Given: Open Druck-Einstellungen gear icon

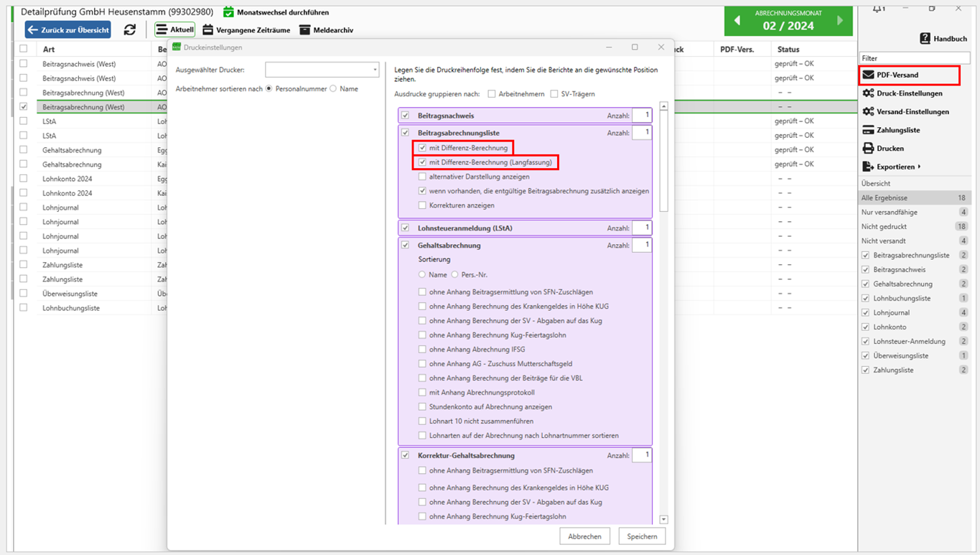Looking at the screenshot, I should 869,93.
